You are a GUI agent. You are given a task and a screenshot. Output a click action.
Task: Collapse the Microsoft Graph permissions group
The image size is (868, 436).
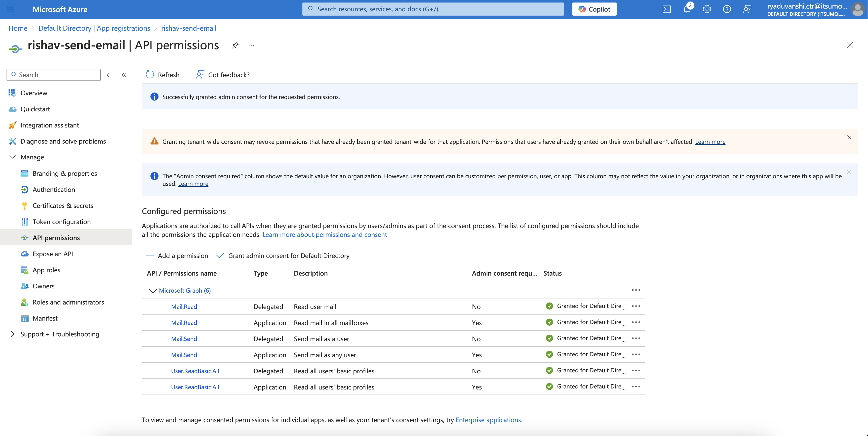pyautogui.click(x=153, y=291)
